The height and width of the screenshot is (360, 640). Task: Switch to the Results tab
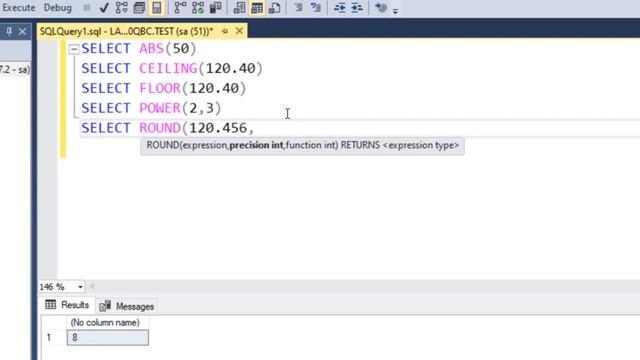point(67,305)
